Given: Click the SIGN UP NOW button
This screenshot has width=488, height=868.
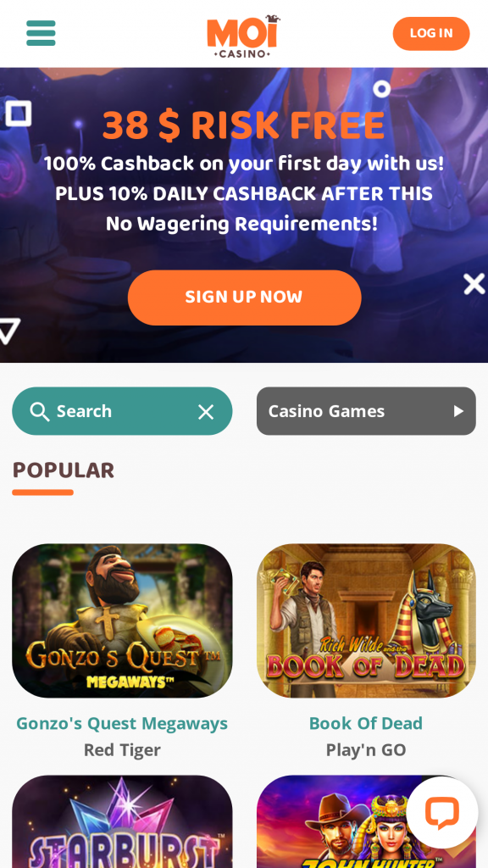Looking at the screenshot, I should (245, 298).
